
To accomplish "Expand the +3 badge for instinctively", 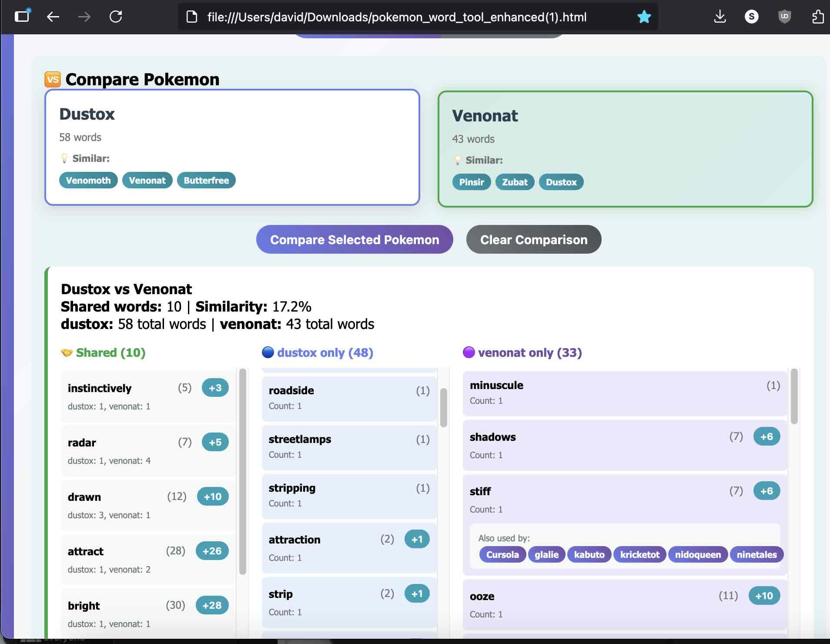I will [215, 388].
